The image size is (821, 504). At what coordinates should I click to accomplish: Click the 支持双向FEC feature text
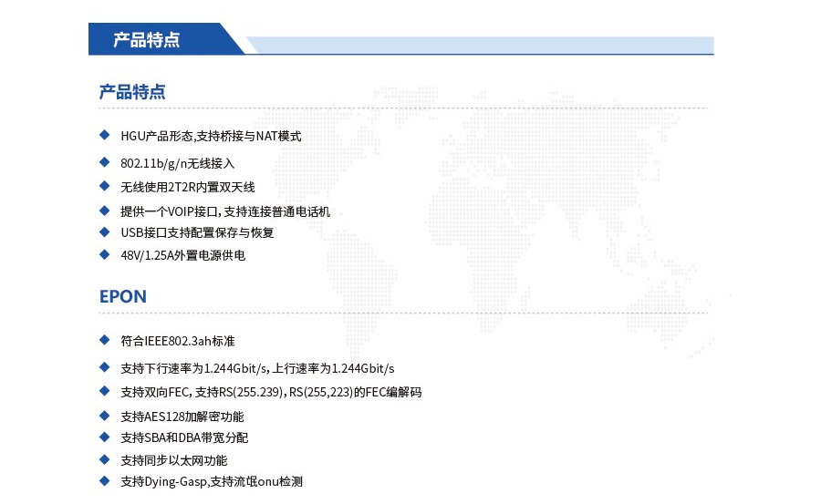click(x=271, y=392)
